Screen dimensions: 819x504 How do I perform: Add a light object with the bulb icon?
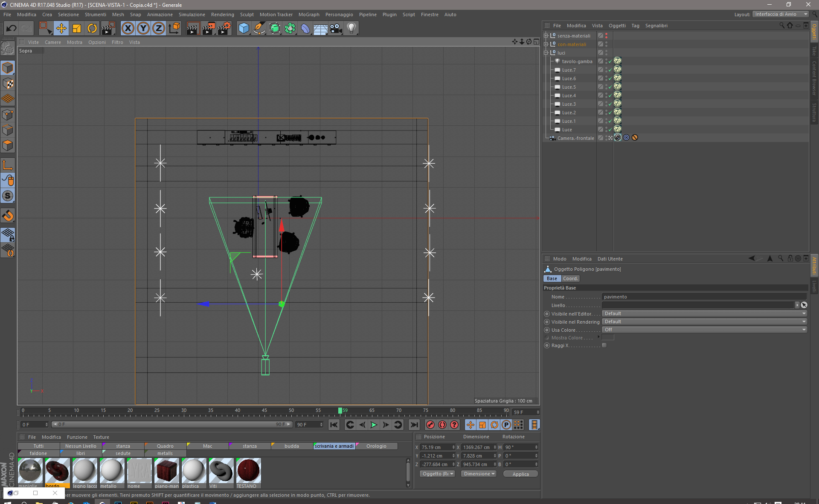[351, 29]
